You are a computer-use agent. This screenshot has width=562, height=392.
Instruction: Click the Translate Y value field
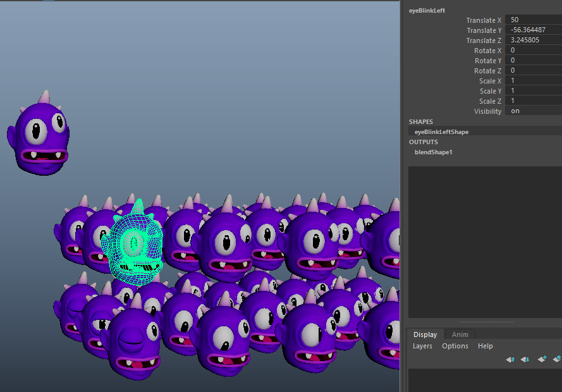pos(534,30)
